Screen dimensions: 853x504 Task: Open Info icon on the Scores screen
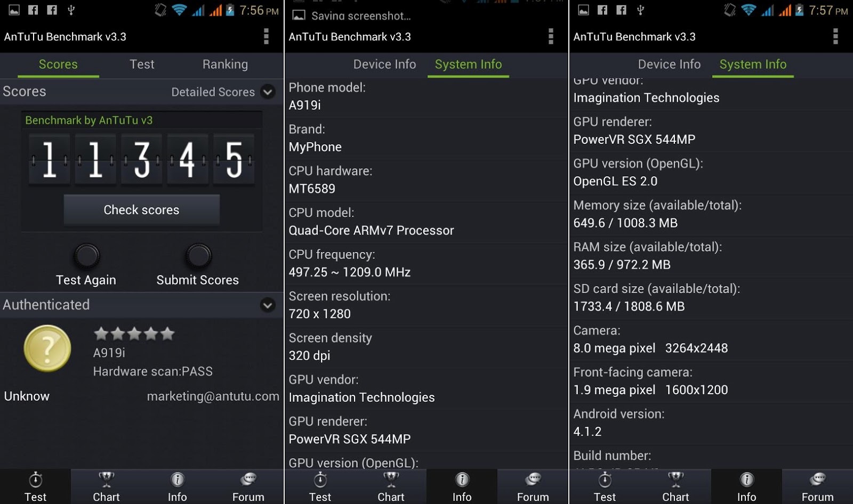[x=178, y=479]
